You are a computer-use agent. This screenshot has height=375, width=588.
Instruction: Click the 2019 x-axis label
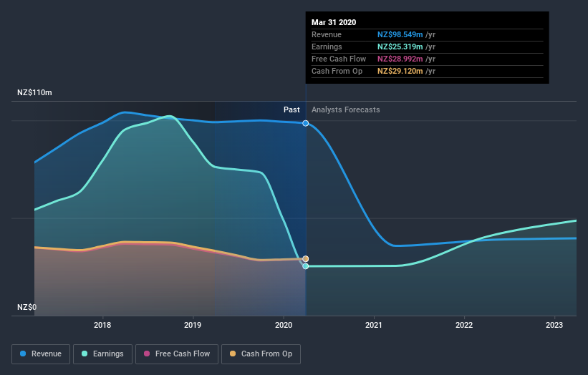coord(193,325)
